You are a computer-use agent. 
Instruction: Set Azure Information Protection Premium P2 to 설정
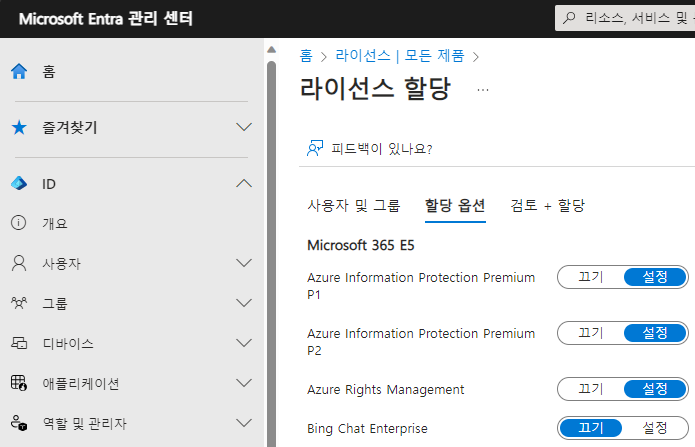click(x=655, y=333)
